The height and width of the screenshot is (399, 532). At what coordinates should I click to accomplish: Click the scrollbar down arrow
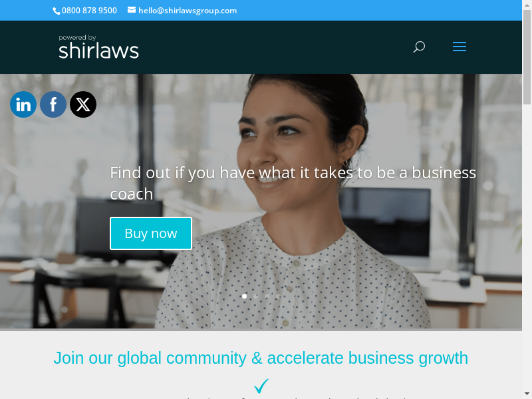[x=527, y=394]
